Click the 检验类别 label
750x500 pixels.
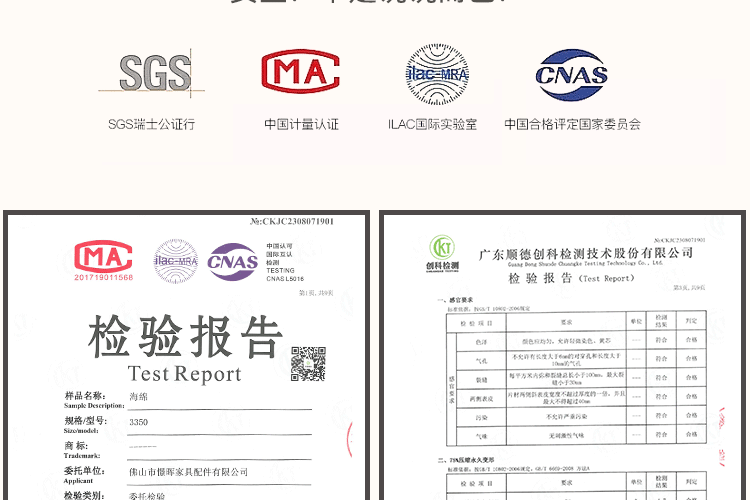(x=84, y=495)
